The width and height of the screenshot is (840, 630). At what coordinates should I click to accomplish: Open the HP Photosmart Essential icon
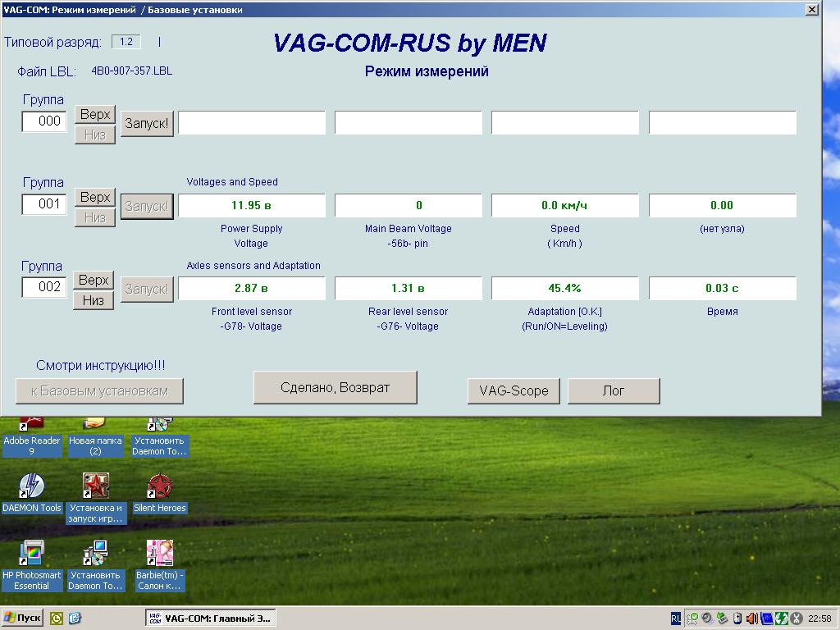31,555
